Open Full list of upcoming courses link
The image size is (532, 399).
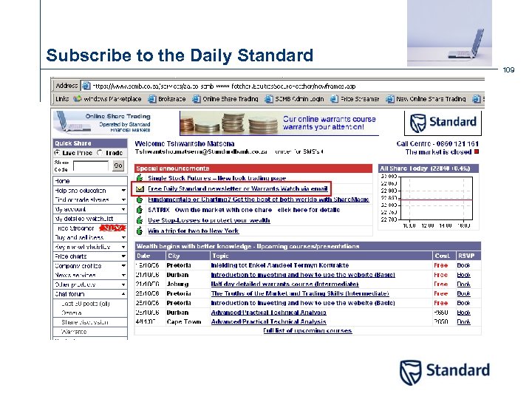tap(307, 330)
